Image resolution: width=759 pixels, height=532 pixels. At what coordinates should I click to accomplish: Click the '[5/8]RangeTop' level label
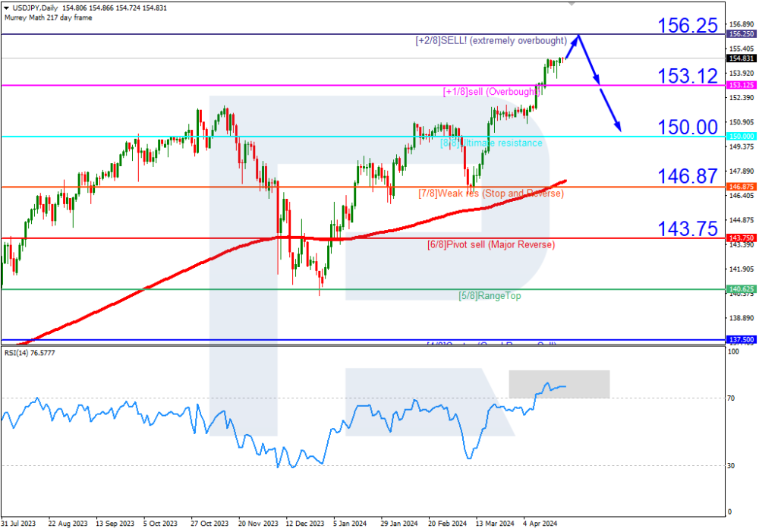[x=490, y=295]
